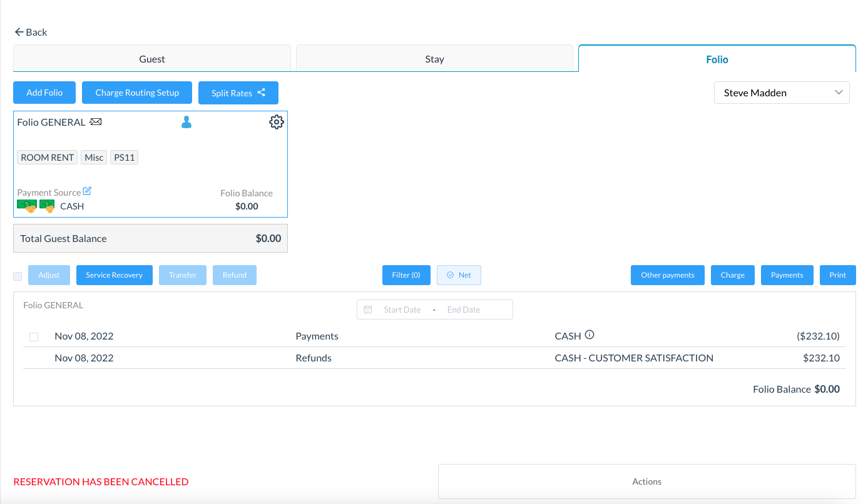Open the Folio GENERAL settings gear

[x=276, y=123]
